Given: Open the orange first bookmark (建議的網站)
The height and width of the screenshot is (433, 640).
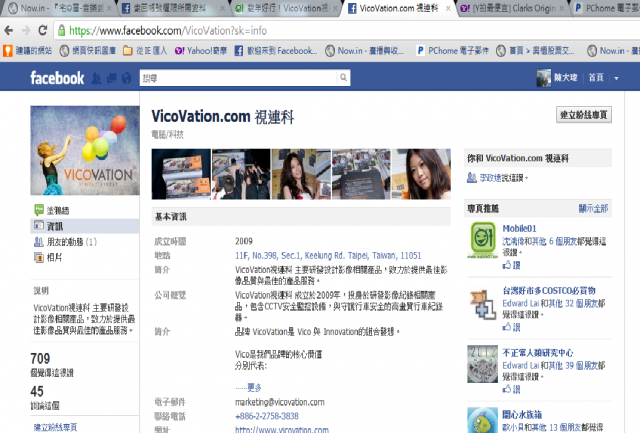Looking at the screenshot, I should [27, 51].
